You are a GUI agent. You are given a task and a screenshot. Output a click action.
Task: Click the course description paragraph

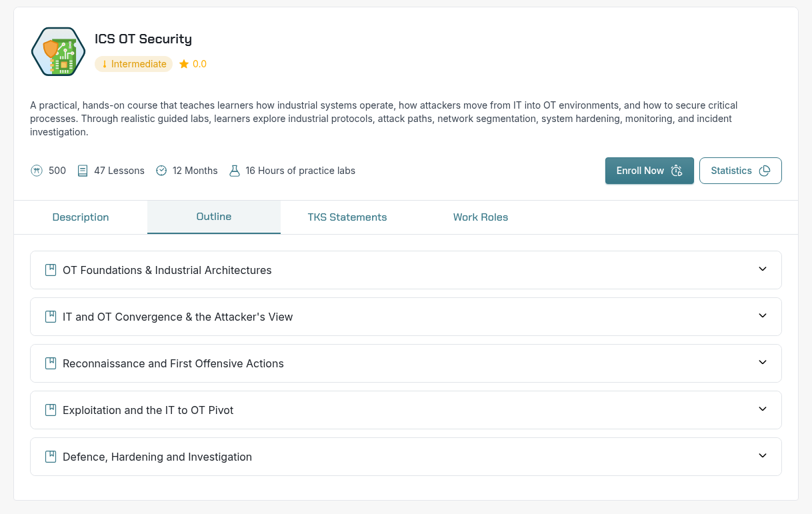tap(384, 119)
